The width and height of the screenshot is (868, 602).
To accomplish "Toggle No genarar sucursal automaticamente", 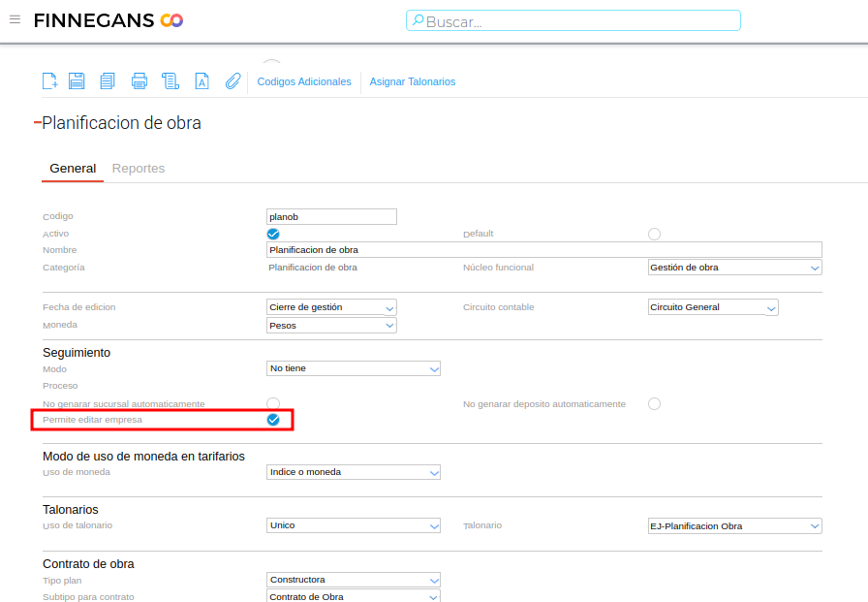I will click(273, 403).
